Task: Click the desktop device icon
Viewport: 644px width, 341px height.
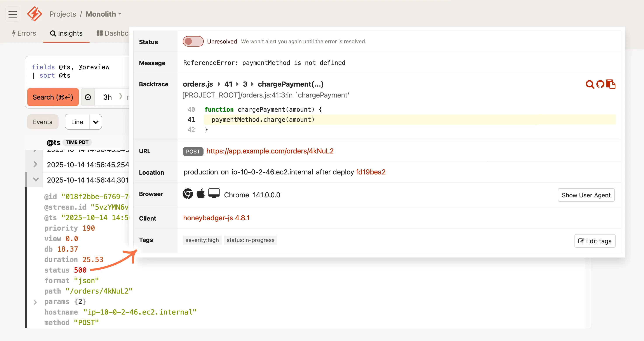Action: coord(214,193)
